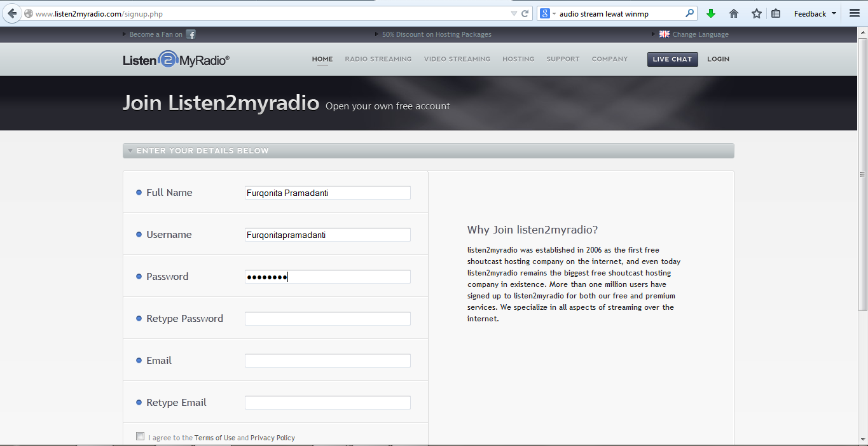Open the SUPPORT menu
Viewport: 868px width, 446px height.
pos(563,59)
